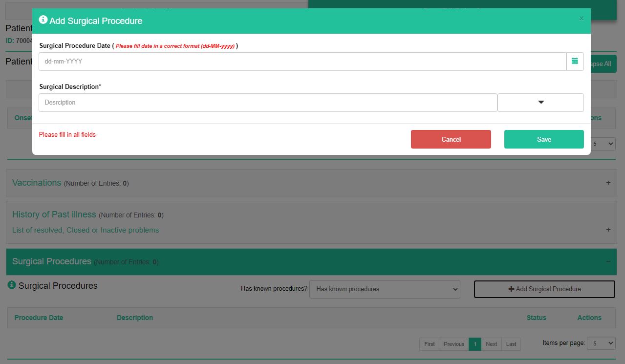The height and width of the screenshot is (364, 625).
Task: Close the Add Surgical Procedure dialog
Action: [x=581, y=19]
